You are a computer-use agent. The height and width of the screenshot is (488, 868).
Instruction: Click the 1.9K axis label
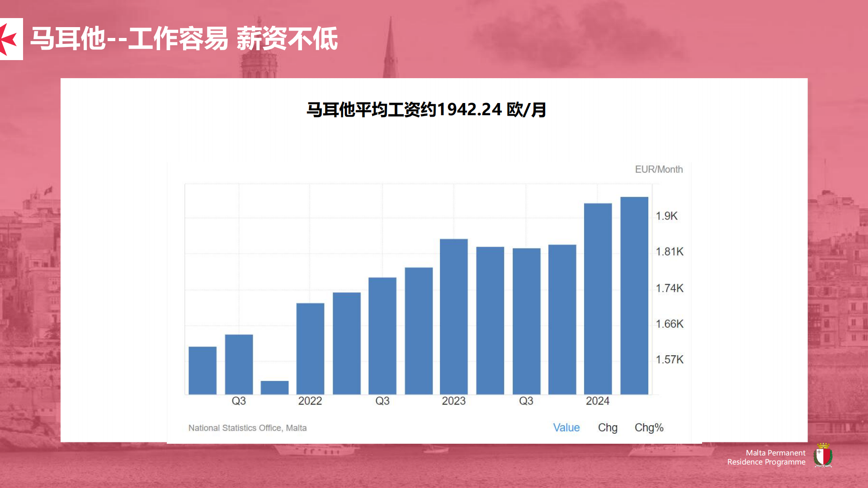(x=666, y=216)
